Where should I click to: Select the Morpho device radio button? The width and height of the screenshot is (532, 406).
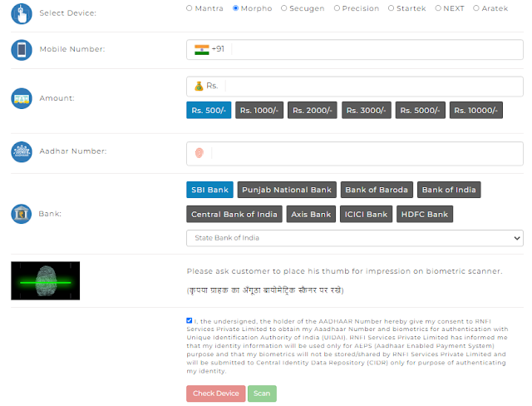[x=235, y=8]
